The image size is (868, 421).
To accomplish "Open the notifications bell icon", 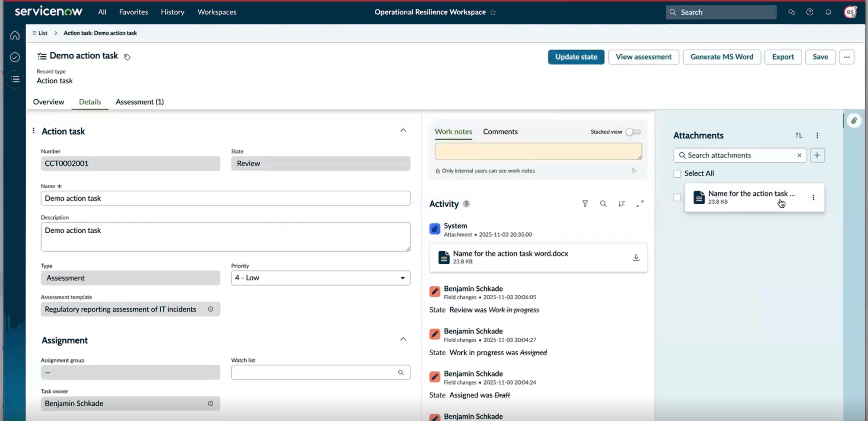I will point(828,12).
